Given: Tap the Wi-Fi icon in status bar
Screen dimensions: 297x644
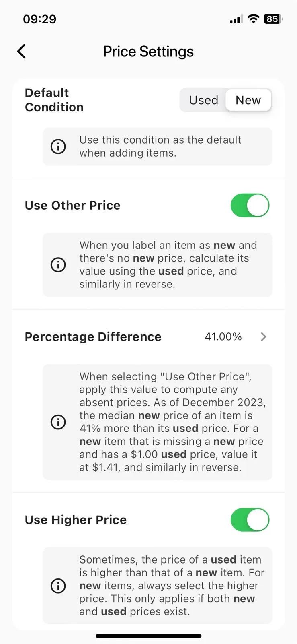Looking at the screenshot, I should click(253, 19).
